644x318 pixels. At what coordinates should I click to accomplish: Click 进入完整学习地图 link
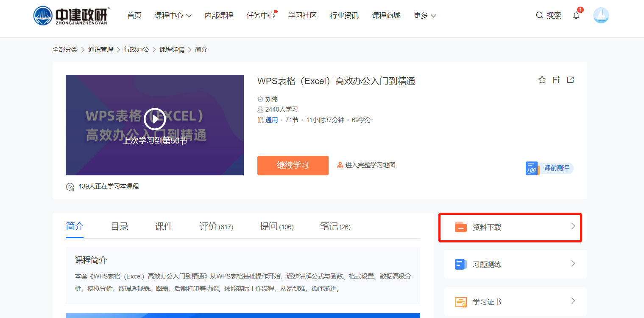click(370, 165)
